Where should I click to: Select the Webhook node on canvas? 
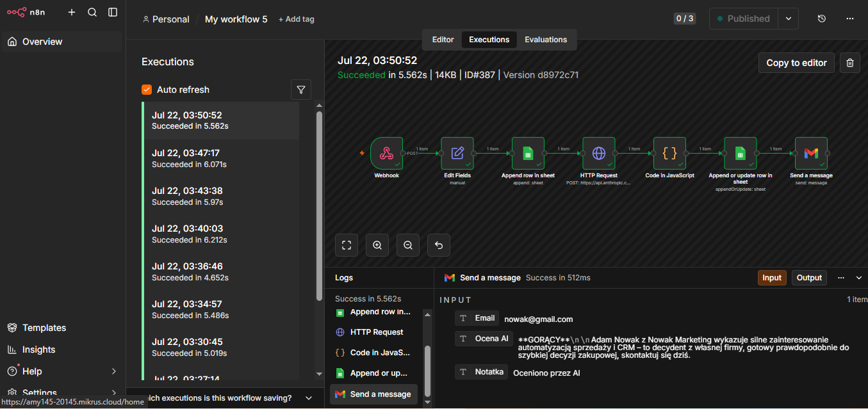(386, 154)
